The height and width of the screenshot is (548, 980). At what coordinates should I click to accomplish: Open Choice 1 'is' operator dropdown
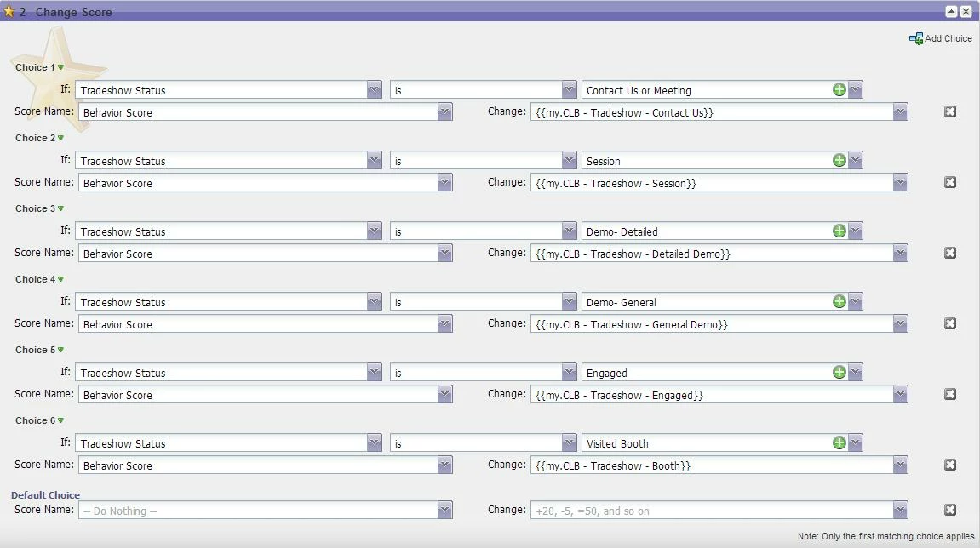569,90
